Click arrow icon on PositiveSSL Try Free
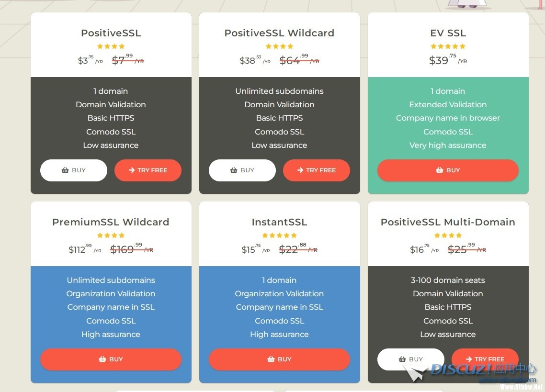Image resolution: width=545 pixels, height=392 pixels. [132, 170]
